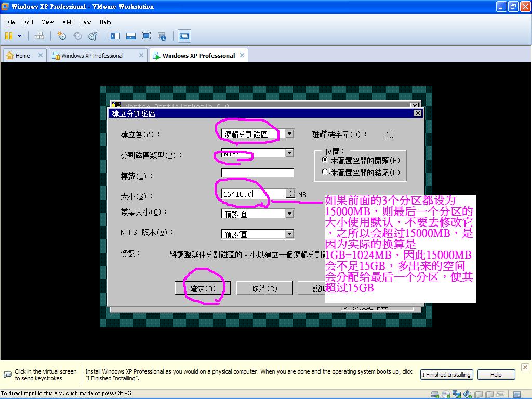Click the Unity mode toolbar icon
Screen dimensions: 532x399
click(162, 36)
